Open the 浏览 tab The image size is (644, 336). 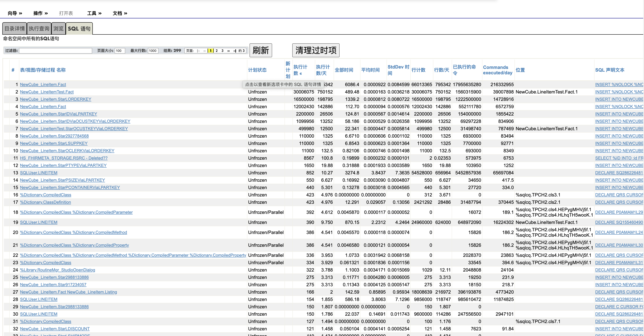59,29
